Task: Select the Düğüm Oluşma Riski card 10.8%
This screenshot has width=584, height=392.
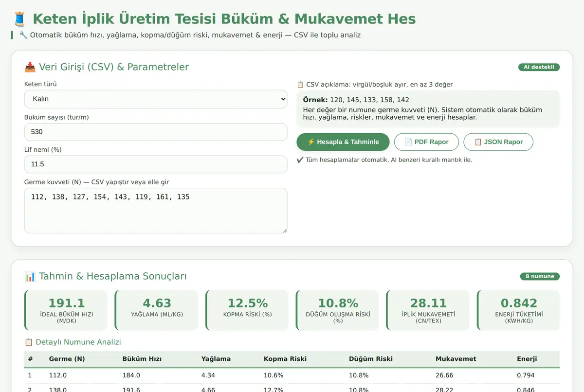Action: tap(337, 310)
